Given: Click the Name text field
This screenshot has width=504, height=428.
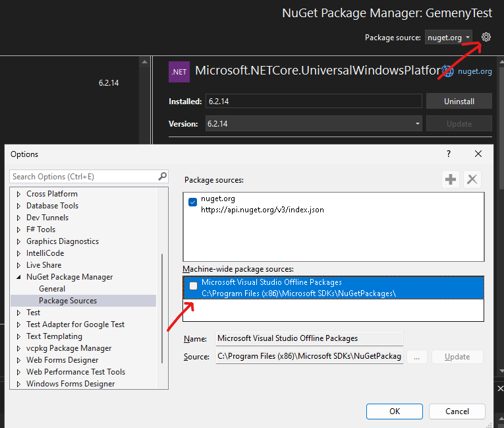Looking at the screenshot, I should pos(309,338).
